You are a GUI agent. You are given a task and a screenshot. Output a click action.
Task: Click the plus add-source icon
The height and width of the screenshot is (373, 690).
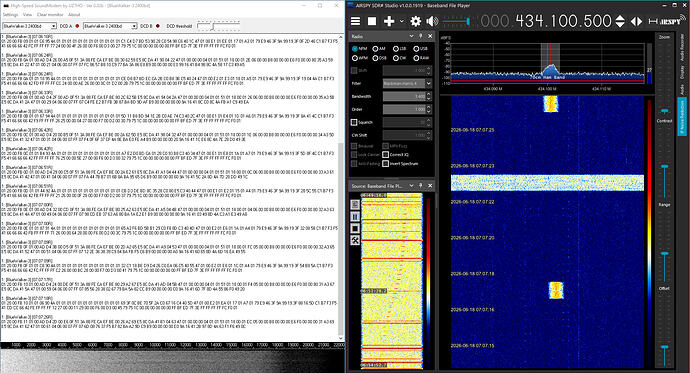tap(389, 21)
